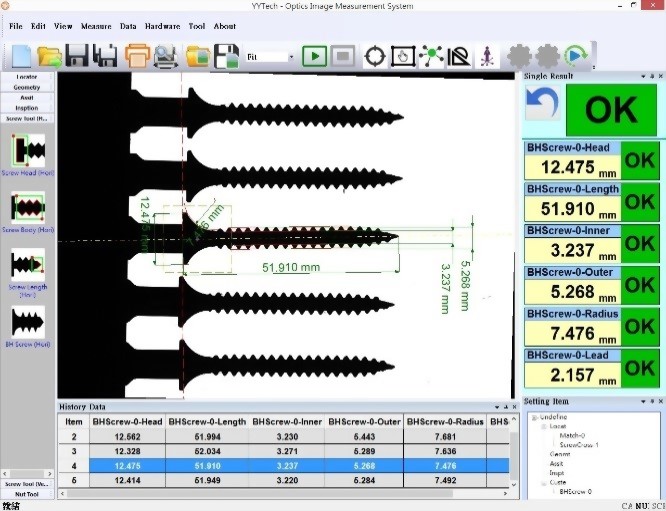Select the Screw Head (Hori) tool

pos(27,151)
